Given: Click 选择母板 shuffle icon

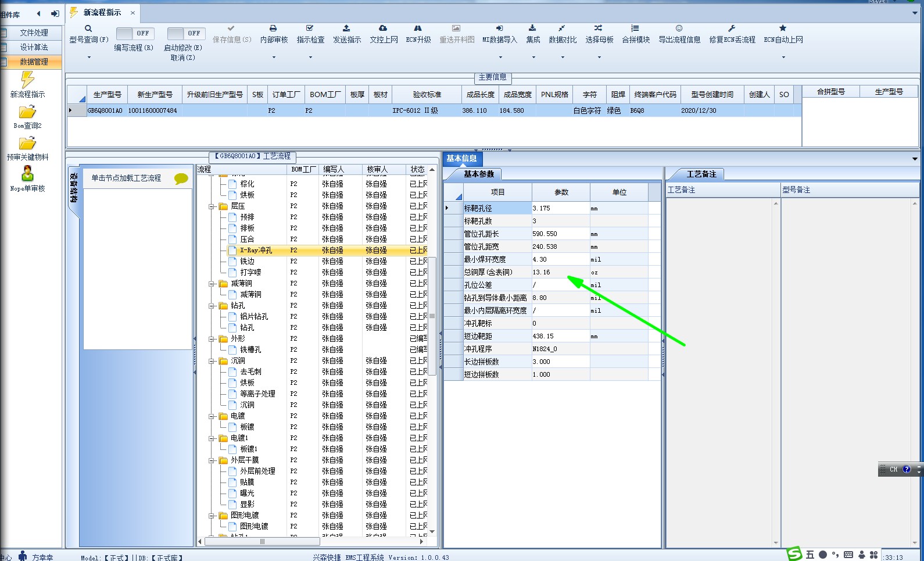Looking at the screenshot, I should click(x=599, y=28).
